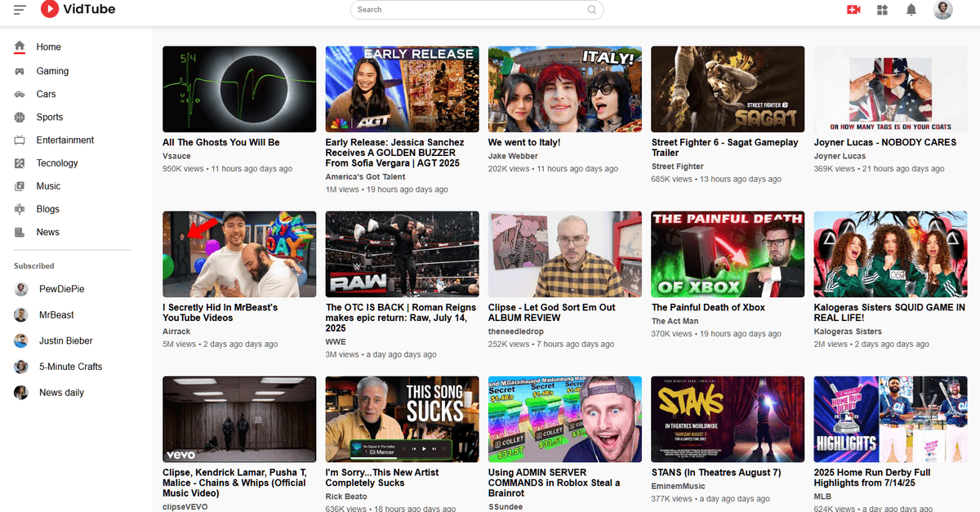Open the News daily subscription link

coord(62,393)
